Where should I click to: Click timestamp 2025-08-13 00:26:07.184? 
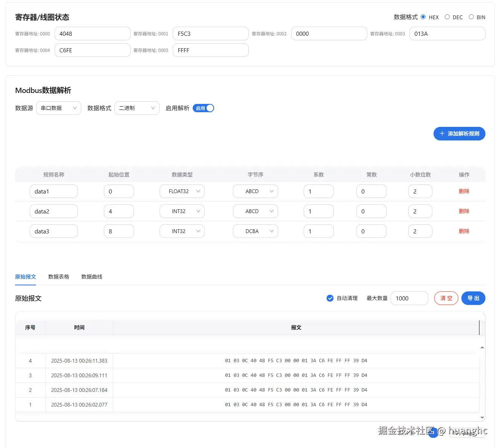[79, 390]
